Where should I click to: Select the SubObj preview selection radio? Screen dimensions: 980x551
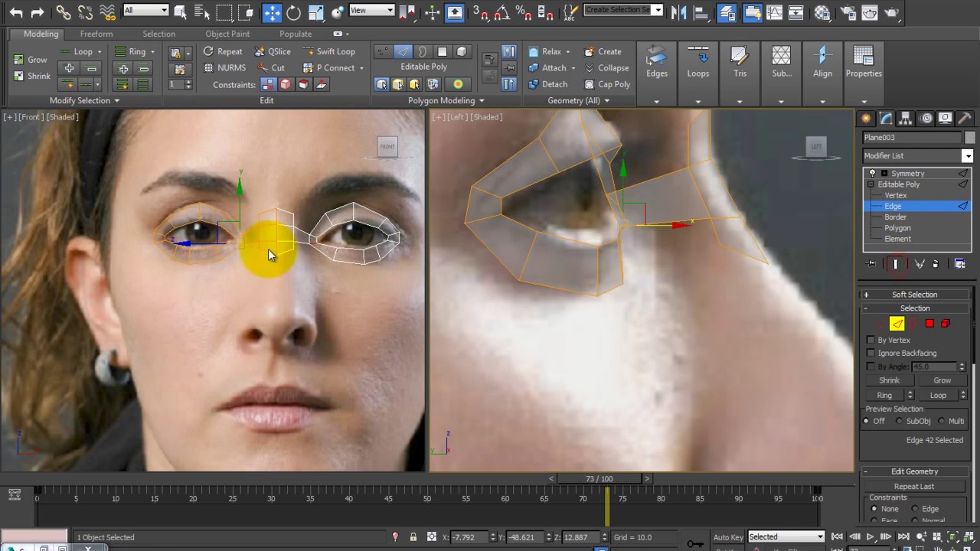point(900,421)
